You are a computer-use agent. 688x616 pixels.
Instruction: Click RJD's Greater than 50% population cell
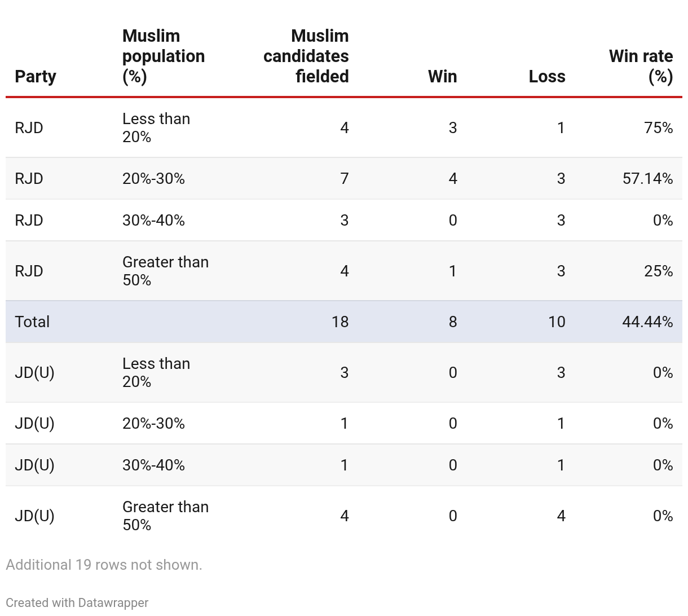pos(165,271)
